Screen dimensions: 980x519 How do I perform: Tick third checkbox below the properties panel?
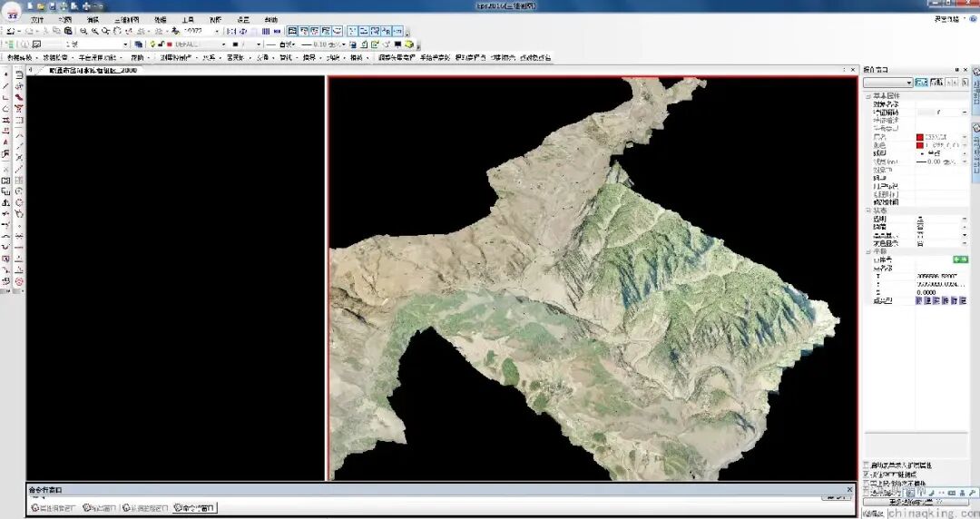(x=867, y=484)
